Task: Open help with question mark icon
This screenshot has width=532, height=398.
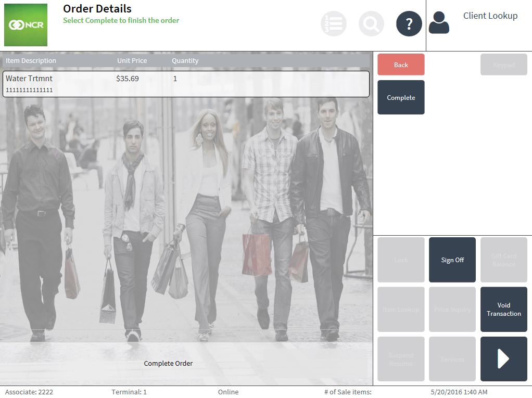Action: (409, 24)
